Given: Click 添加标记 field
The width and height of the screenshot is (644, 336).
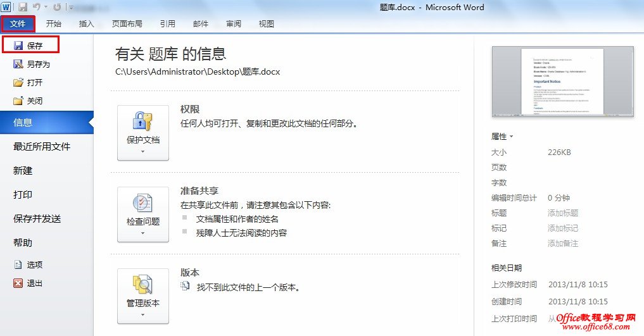Looking at the screenshot, I should (563, 228).
